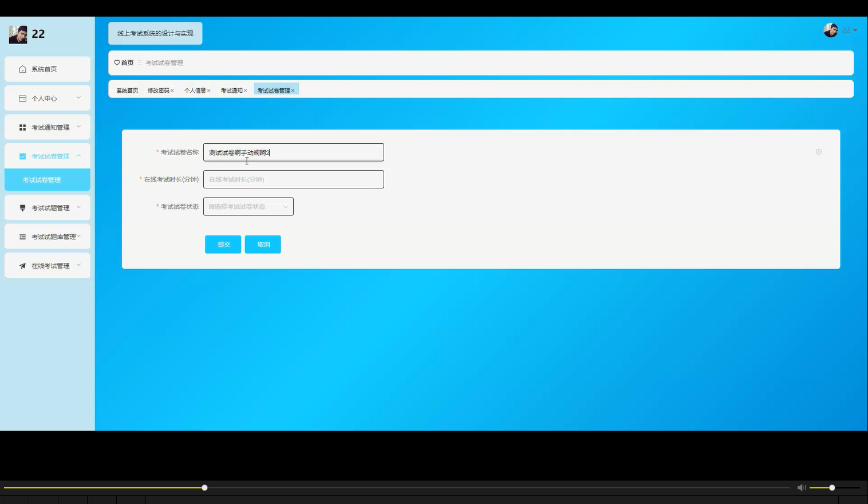Expand the 个人中心 chevron
868x504 pixels.
(79, 98)
